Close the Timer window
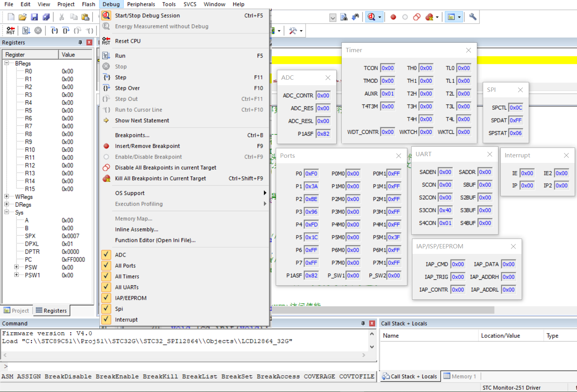 click(469, 50)
